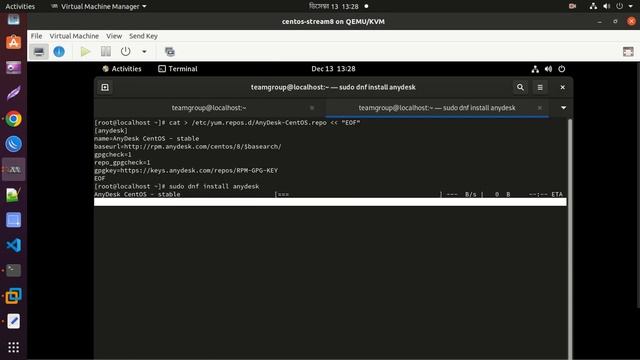Switch VM viewer to fullscreen
Viewport: 640px width, 360px height.
click(x=628, y=52)
